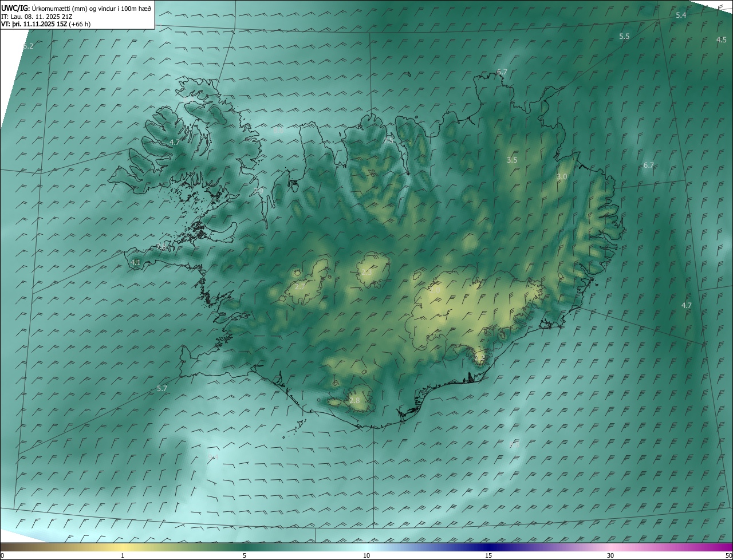Click the colorbar tick label 10

(366, 555)
